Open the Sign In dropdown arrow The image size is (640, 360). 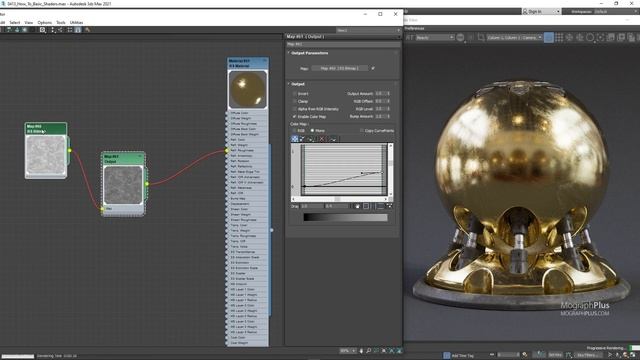pos(558,11)
